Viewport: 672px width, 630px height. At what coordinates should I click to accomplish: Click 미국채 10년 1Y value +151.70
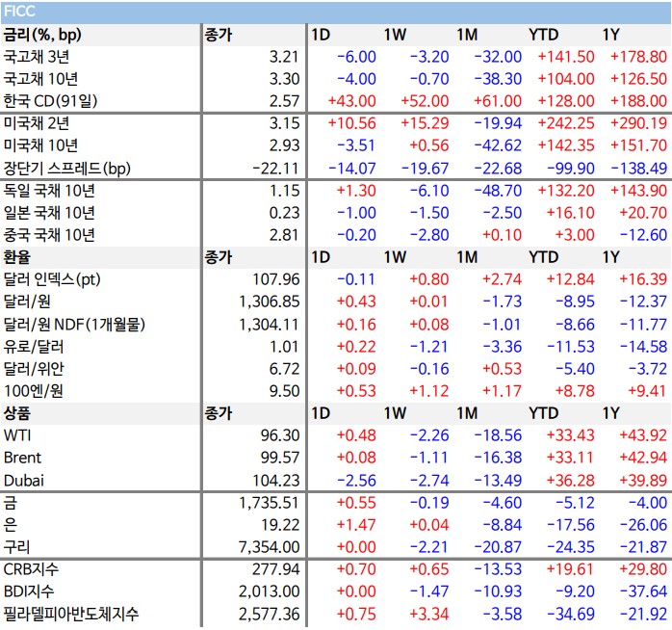pyautogui.click(x=639, y=145)
